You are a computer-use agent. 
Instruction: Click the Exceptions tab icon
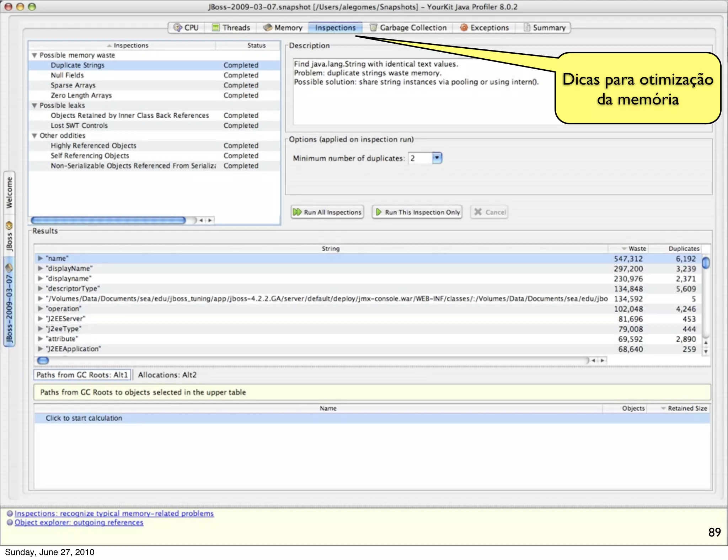click(464, 27)
